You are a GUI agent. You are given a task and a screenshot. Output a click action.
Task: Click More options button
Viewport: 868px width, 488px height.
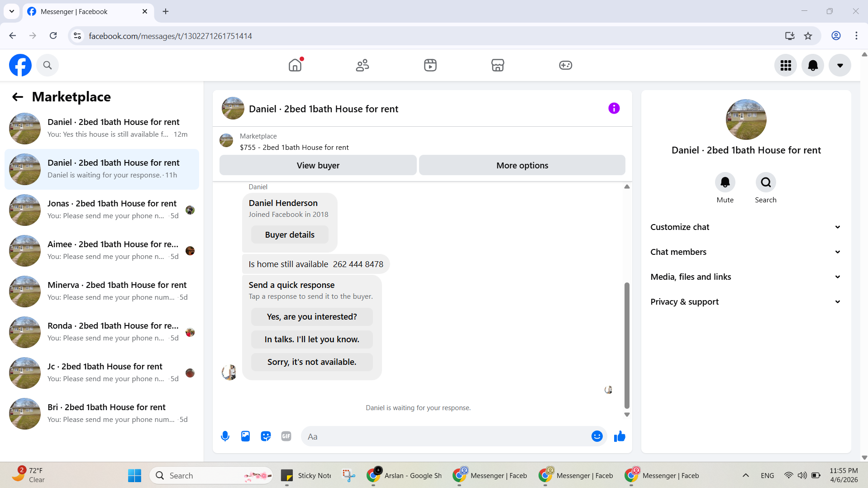pyautogui.click(x=522, y=165)
